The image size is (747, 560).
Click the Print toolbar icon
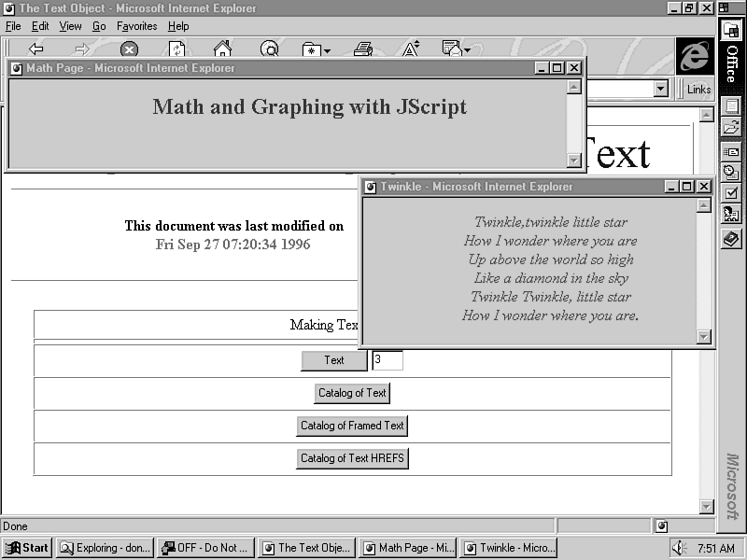pyautogui.click(x=363, y=49)
